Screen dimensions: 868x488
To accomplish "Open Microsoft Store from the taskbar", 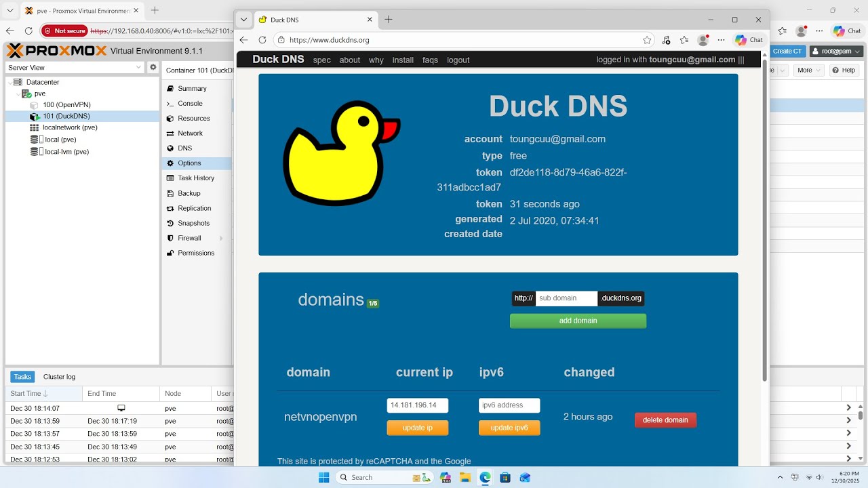I will click(505, 477).
